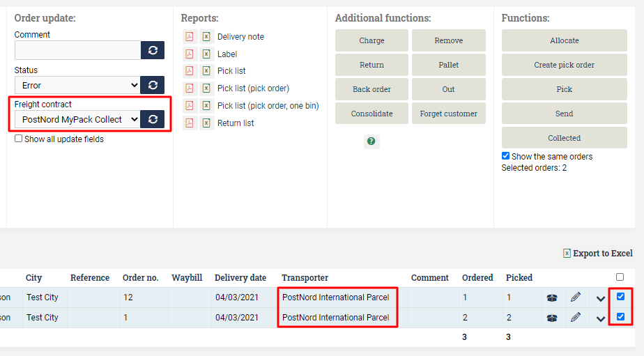
Task: Sort by the Picked column header
Action: pos(519,277)
